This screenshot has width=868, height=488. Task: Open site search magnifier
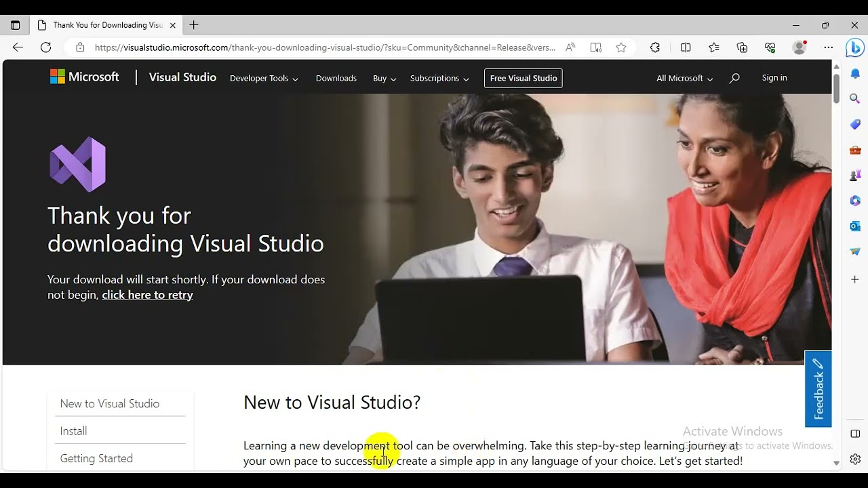(x=734, y=79)
